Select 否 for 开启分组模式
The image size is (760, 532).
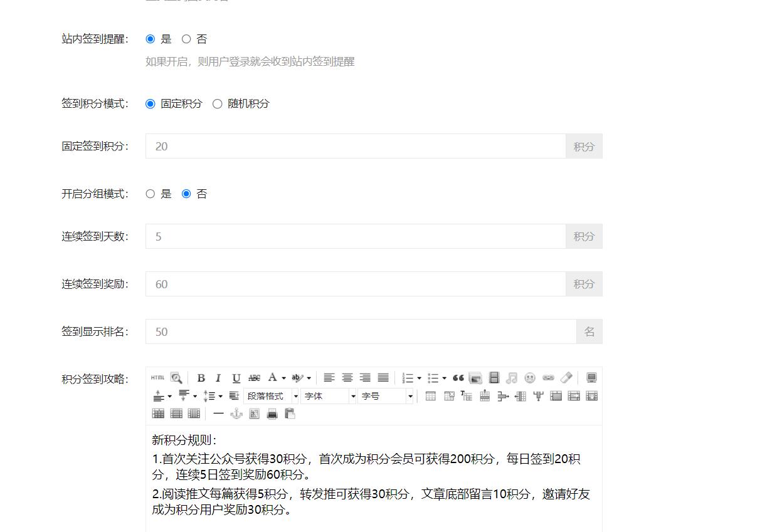(x=186, y=194)
